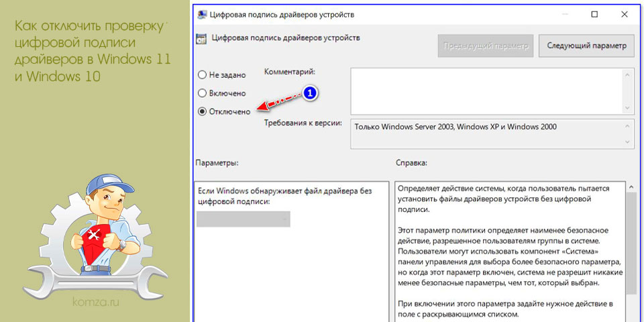The image size is (644, 322).
Task: Minimize the policy settings window
Action: pos(564,14)
